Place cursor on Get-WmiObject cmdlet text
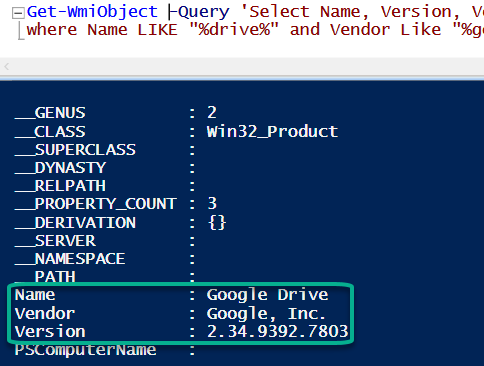 (x=92, y=12)
